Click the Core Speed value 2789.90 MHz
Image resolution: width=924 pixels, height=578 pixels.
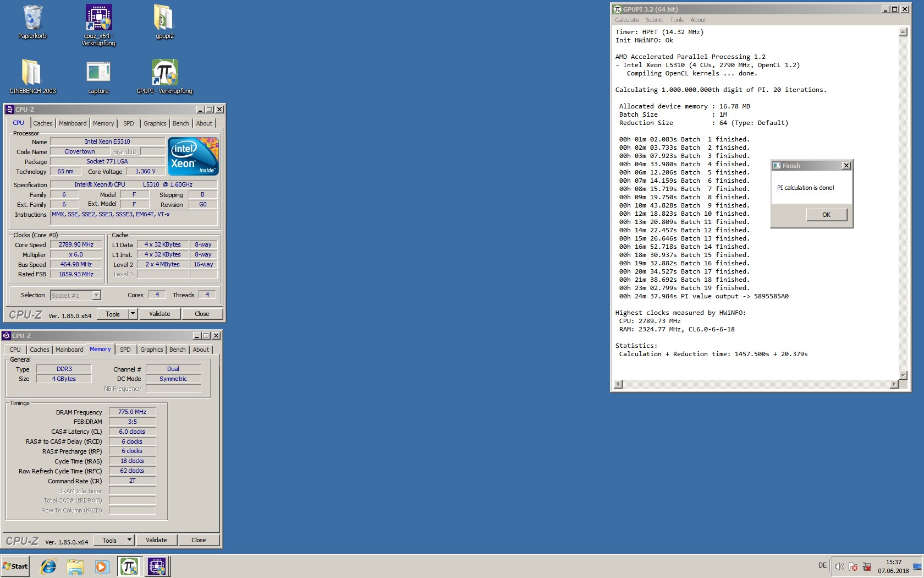76,244
